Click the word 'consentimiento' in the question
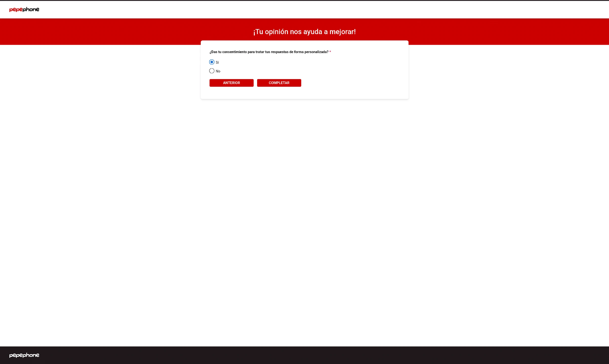 pyautogui.click(x=234, y=52)
